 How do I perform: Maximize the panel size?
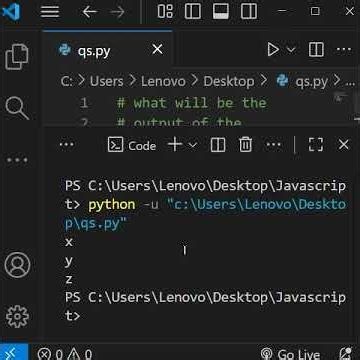(316, 145)
